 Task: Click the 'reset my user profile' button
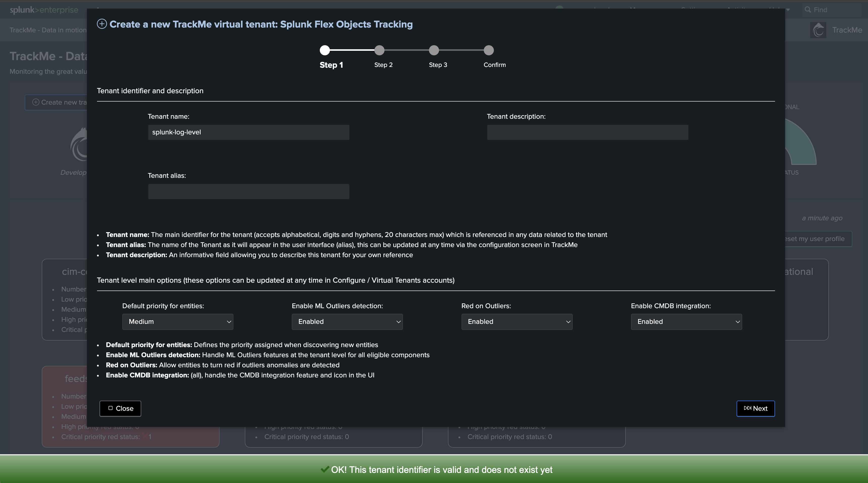click(818, 239)
